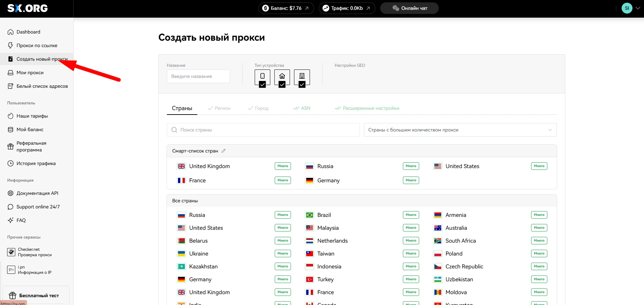Image resolution: width=644 pixels, height=305 pixels.
Task: Select Brazil flag icon
Action: tap(310, 215)
